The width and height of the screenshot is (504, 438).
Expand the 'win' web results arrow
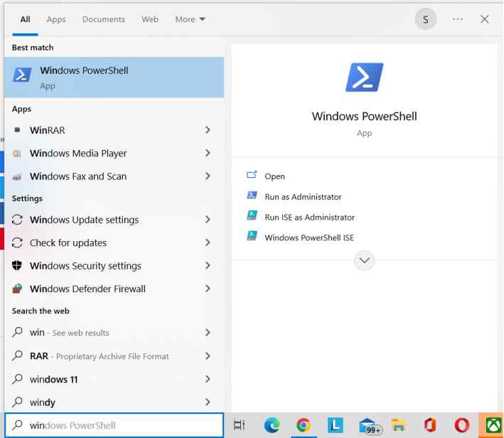pyautogui.click(x=208, y=333)
